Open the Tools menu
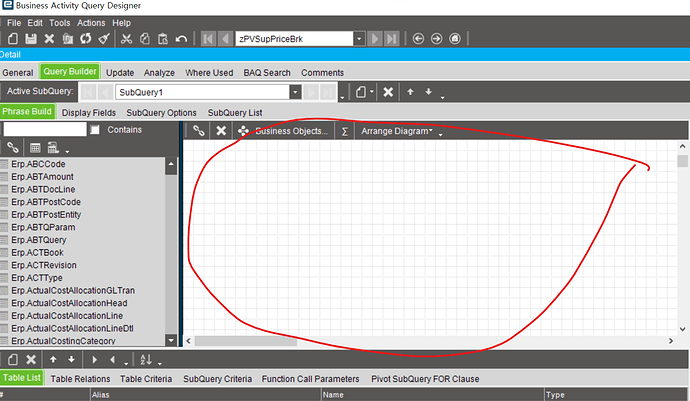This screenshot has width=690, height=401. pos(59,23)
